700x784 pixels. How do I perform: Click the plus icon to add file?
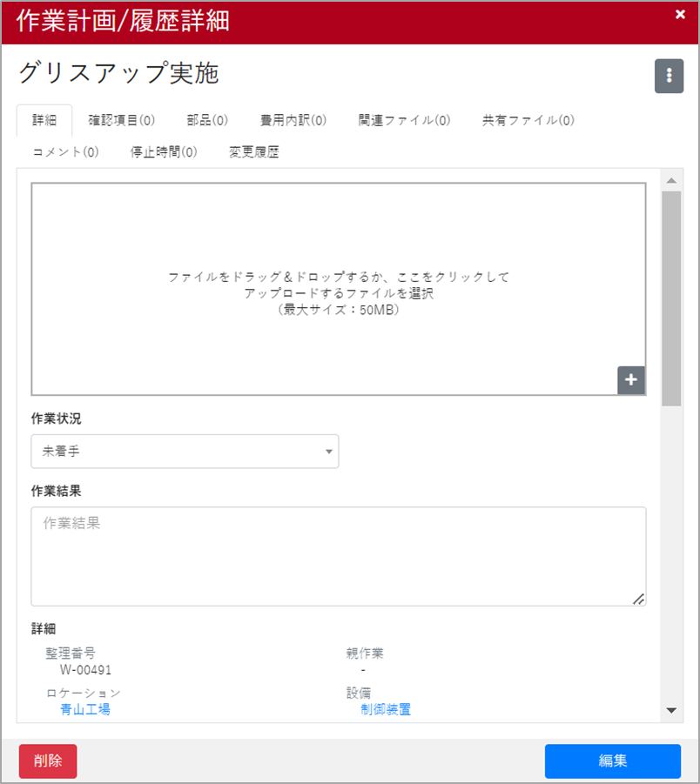[631, 380]
